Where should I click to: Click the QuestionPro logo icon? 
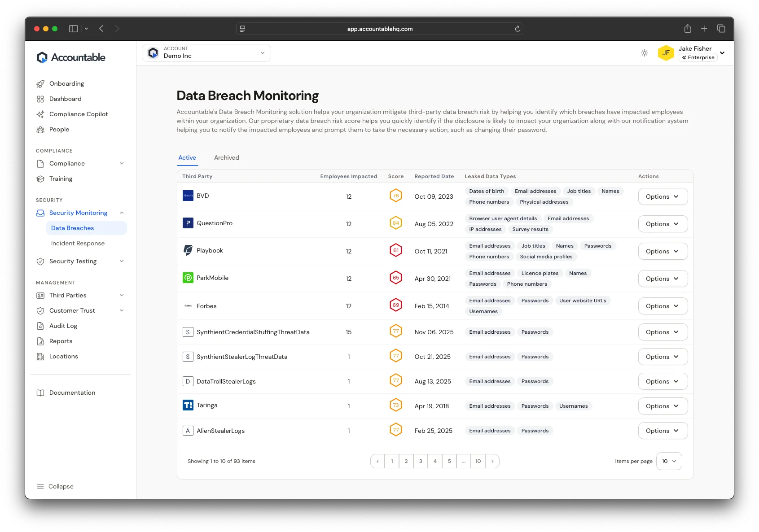(188, 223)
